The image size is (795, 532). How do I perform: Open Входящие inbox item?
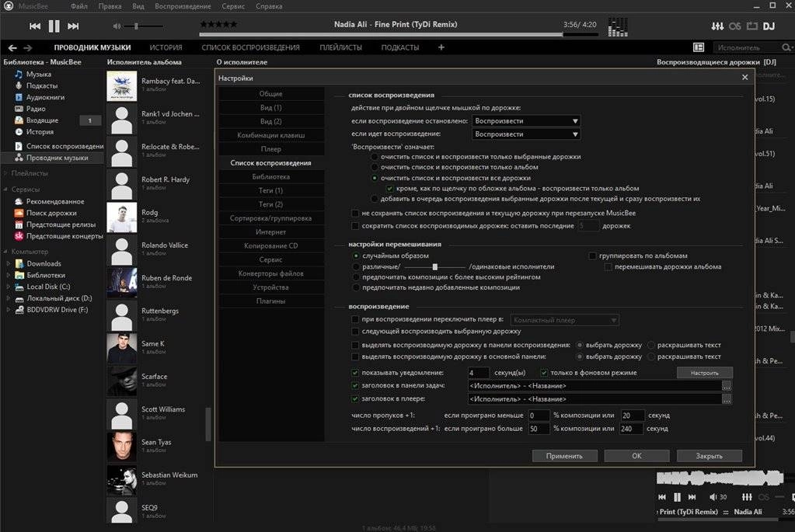point(42,120)
